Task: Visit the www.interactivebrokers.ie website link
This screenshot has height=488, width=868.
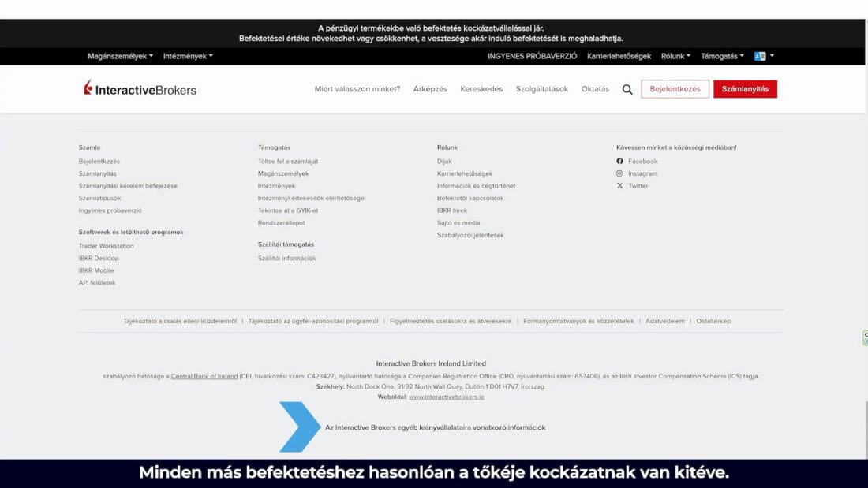Action: click(x=447, y=397)
